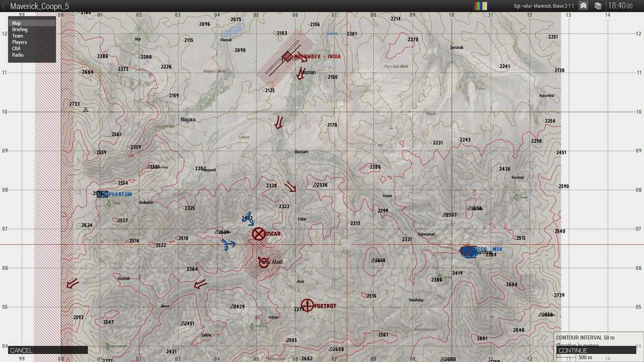Click the elevation point 2178
The height and width of the screenshot is (362, 644).
pyautogui.click(x=331, y=125)
